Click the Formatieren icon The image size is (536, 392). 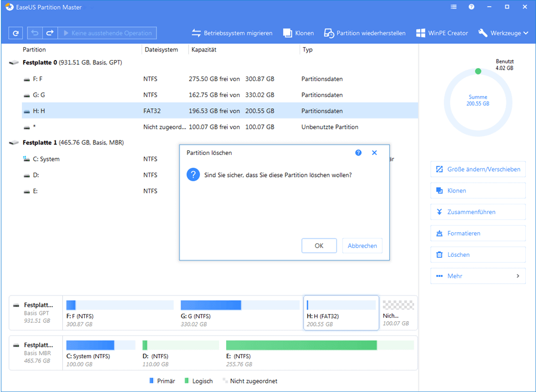pyautogui.click(x=440, y=233)
